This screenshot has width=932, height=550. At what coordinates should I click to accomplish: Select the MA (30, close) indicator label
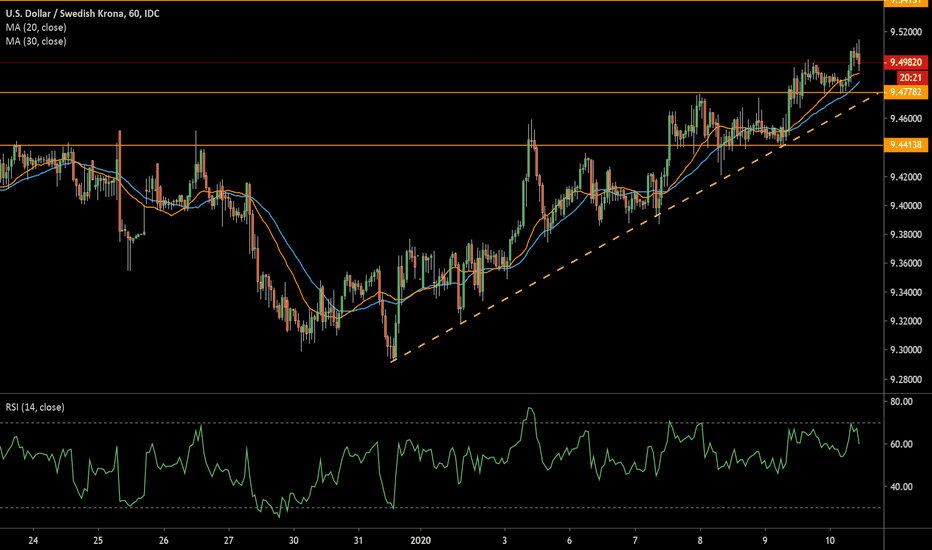[x=36, y=41]
